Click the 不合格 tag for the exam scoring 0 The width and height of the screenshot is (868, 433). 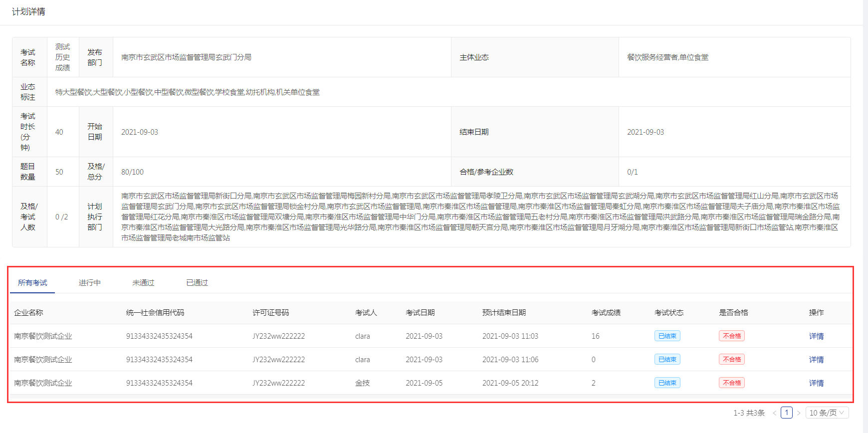point(731,360)
